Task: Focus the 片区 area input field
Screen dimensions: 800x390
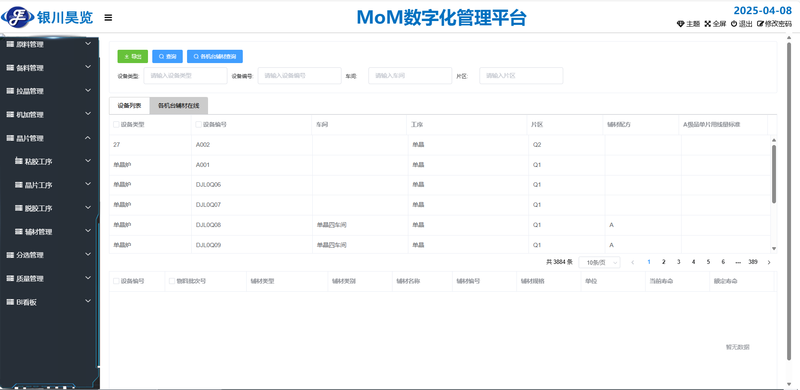Action: pyautogui.click(x=521, y=76)
